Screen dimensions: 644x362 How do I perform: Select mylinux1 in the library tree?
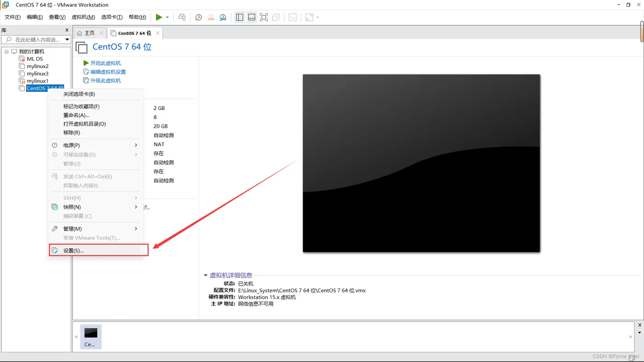click(37, 81)
